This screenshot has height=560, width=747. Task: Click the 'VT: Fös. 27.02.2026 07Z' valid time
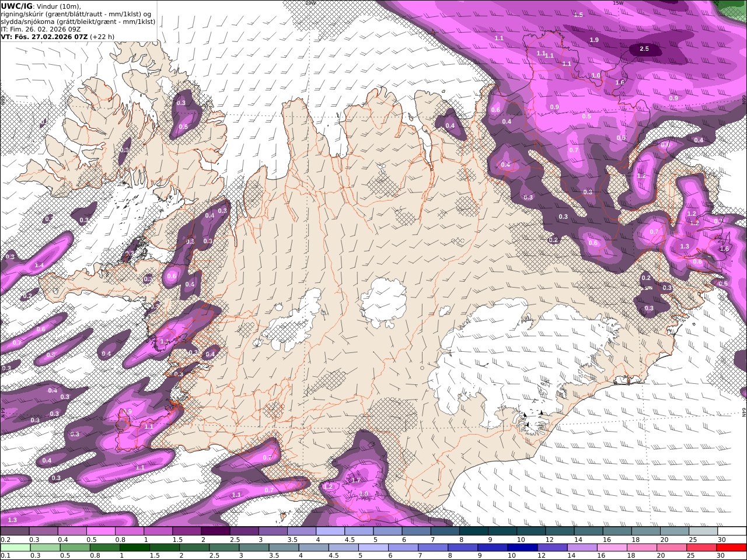44,36
